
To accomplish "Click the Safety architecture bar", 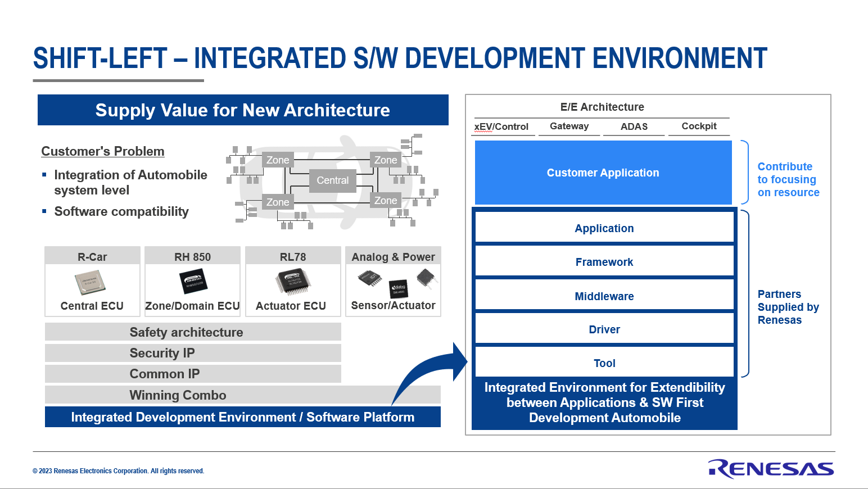I will click(193, 332).
